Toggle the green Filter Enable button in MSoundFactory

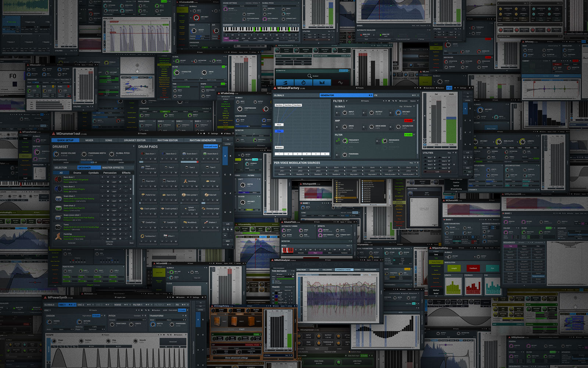point(408,135)
